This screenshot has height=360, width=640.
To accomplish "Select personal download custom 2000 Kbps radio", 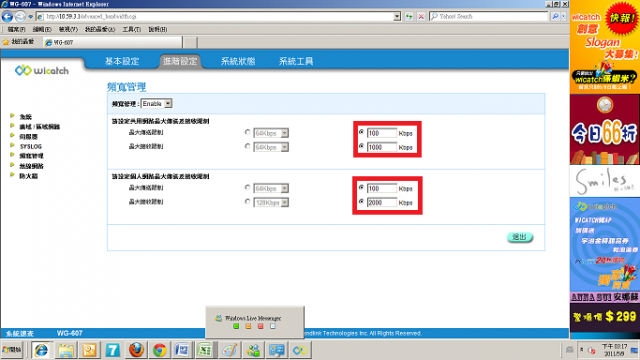I will point(362,202).
